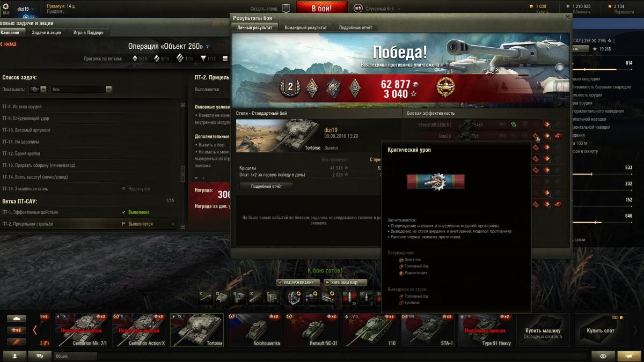Click the blue crossed-swords medal on banner
The image size is (644, 362).
coord(333,87)
